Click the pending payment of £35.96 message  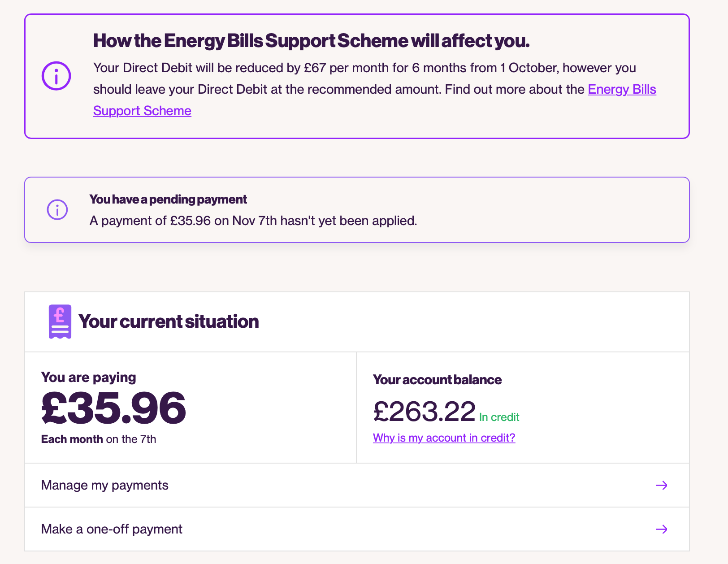253,221
